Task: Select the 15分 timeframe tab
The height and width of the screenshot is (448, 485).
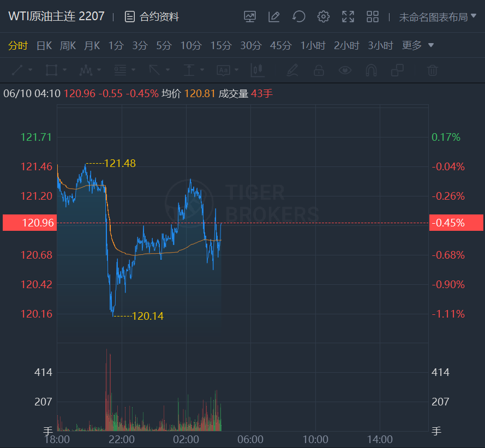Action: tap(221, 45)
